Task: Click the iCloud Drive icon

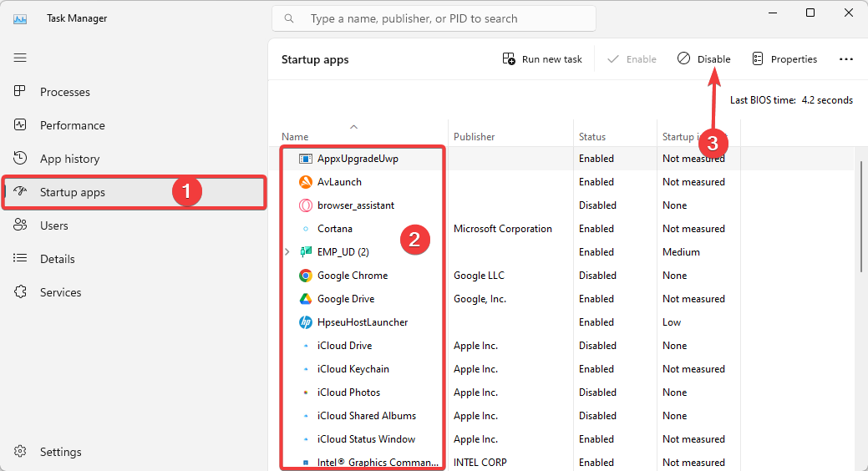Action: 306,346
